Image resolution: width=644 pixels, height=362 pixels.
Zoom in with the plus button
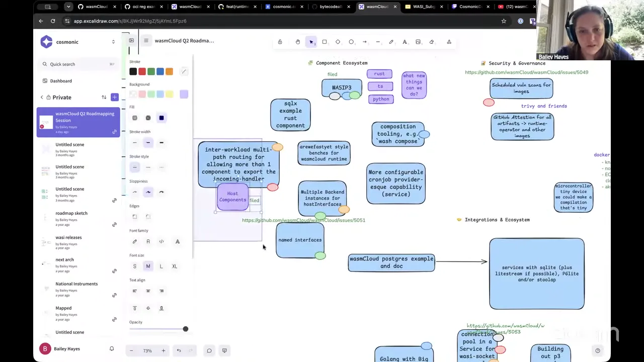(x=163, y=350)
